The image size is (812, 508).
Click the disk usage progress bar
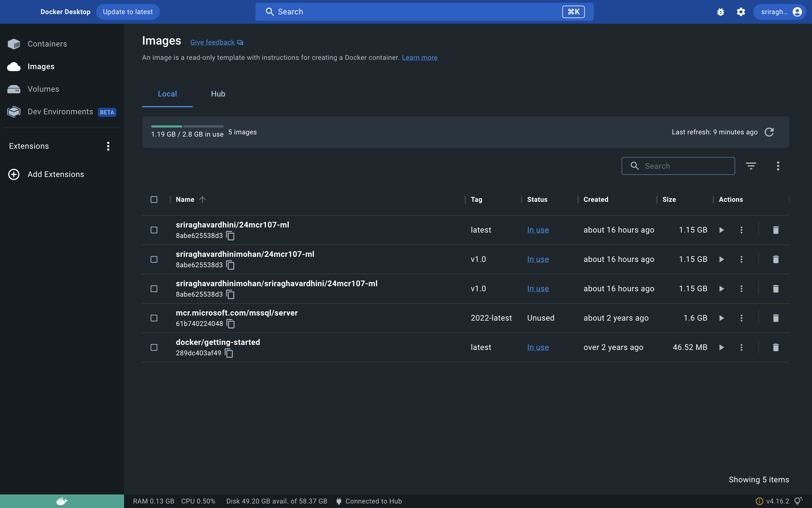pyautogui.click(x=187, y=126)
